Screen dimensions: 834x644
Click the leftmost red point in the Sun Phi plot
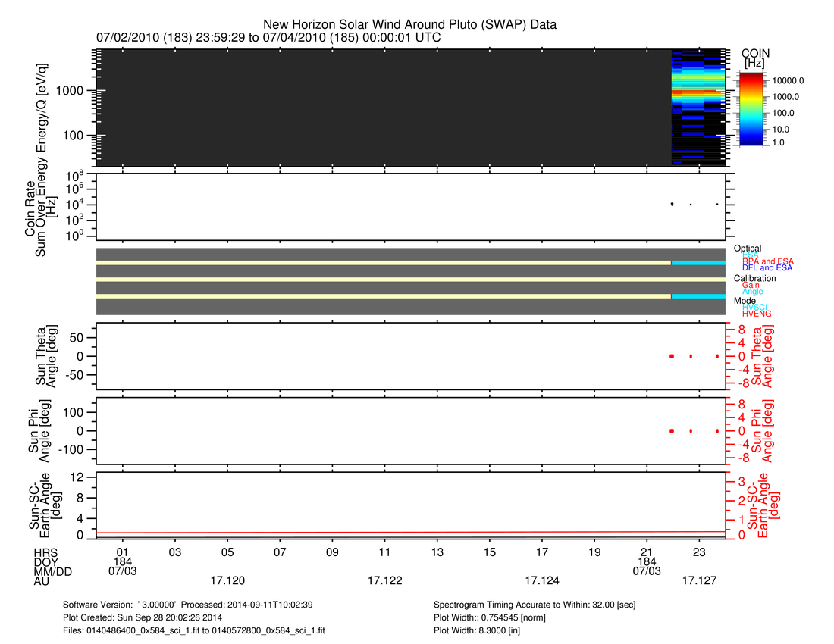tap(672, 430)
